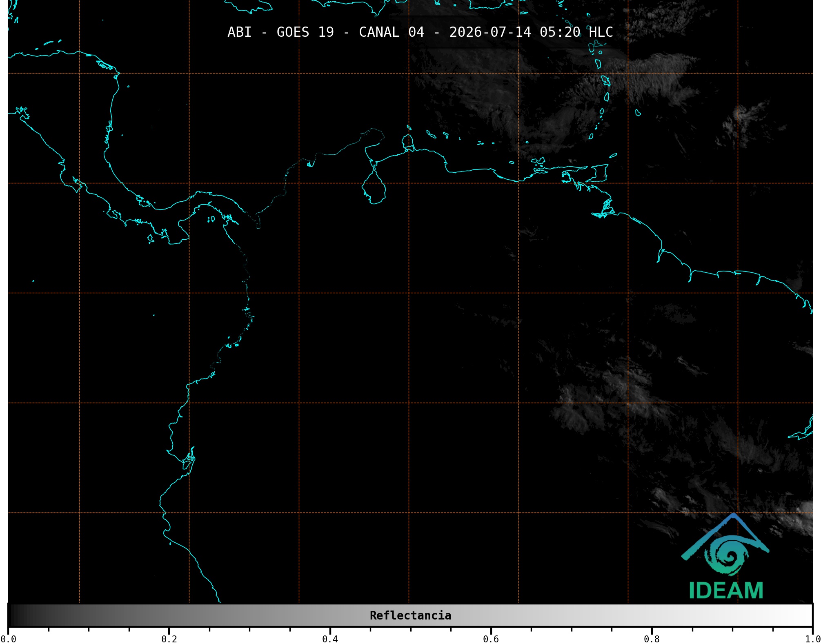Viewport: 821px width, 644px height.
Task: Click the timestamp '2026-07-14 05:20 HLC'
Action: point(531,32)
